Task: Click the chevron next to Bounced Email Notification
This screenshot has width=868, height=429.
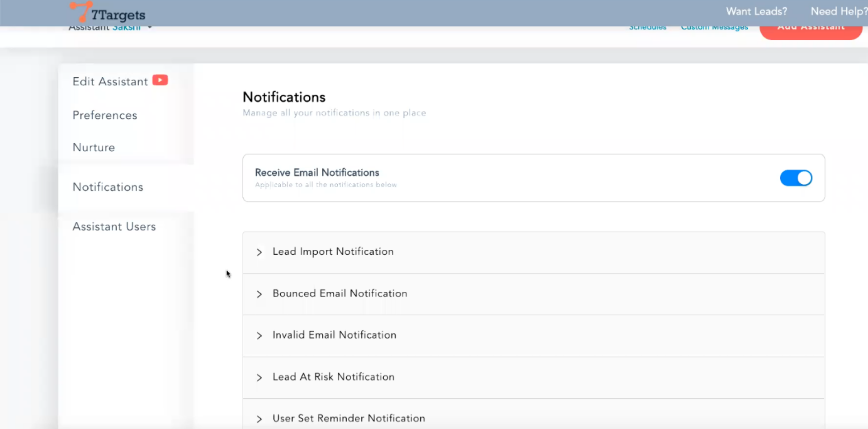Action: point(259,294)
